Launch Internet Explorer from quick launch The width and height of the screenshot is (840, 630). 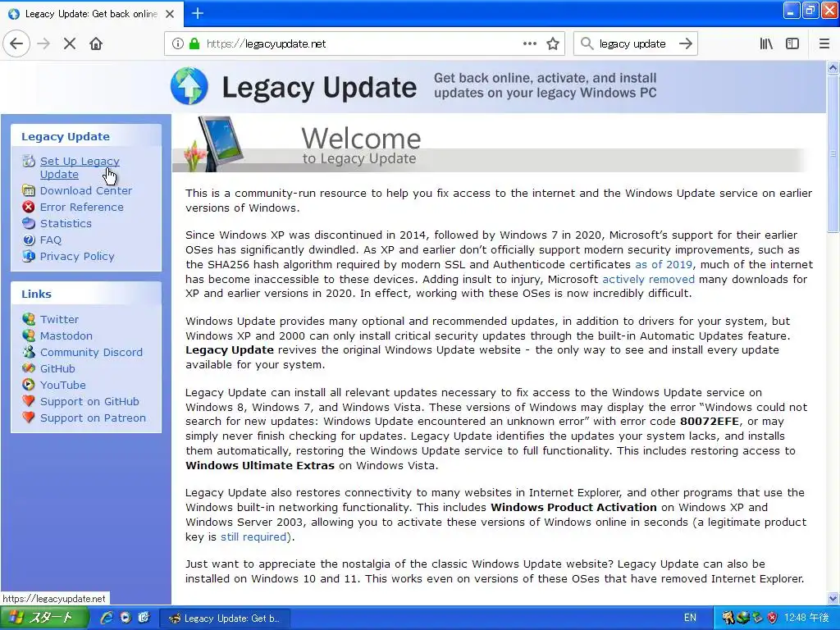[107, 618]
